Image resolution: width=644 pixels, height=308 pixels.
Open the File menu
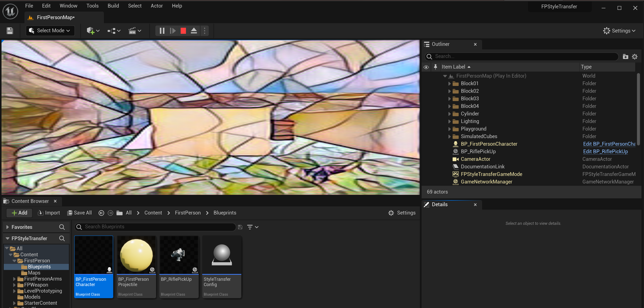pos(29,6)
